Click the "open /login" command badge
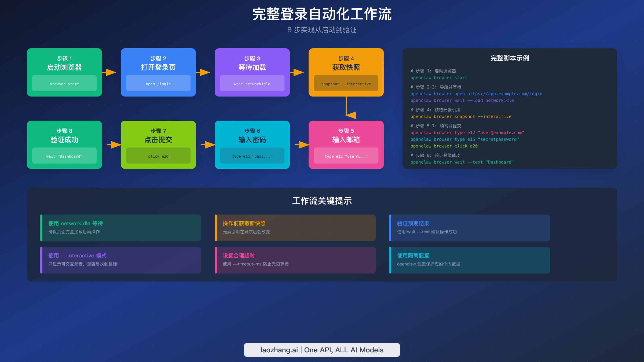644x362 pixels. click(x=158, y=83)
